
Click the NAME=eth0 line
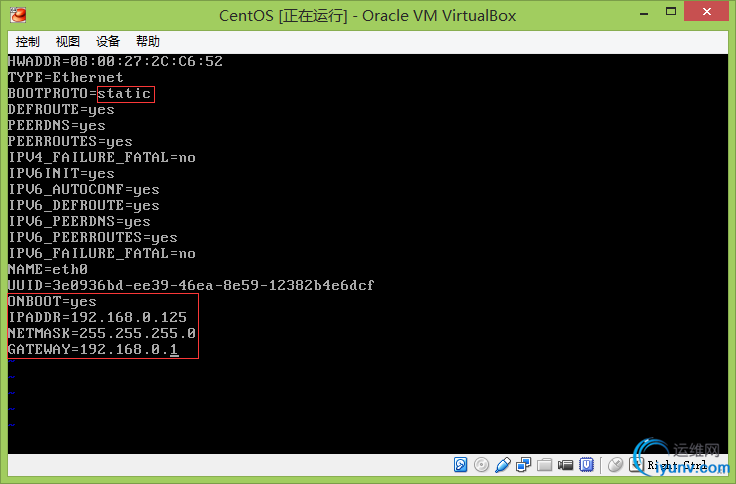pyautogui.click(x=48, y=269)
